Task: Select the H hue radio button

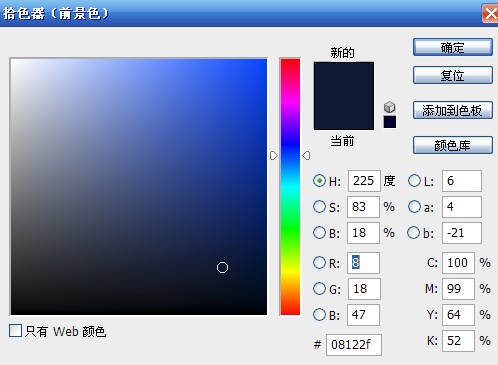Action: tap(319, 181)
